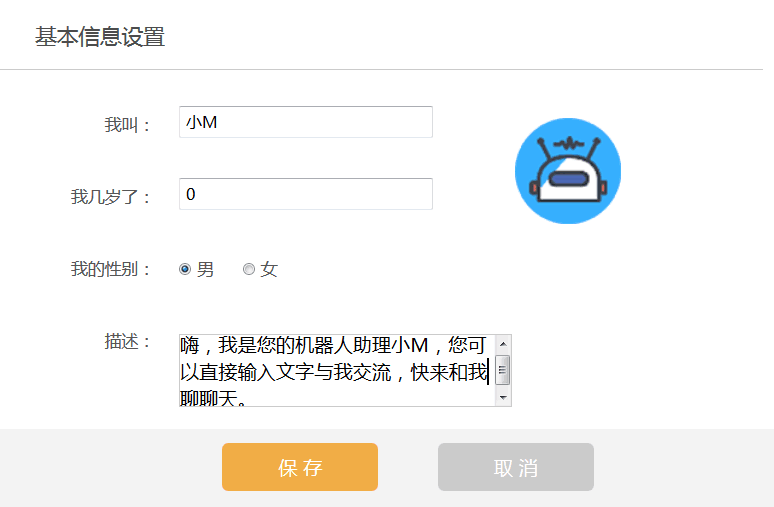Click the 聊聊天 line in description box
774x507 pixels.
tap(213, 398)
